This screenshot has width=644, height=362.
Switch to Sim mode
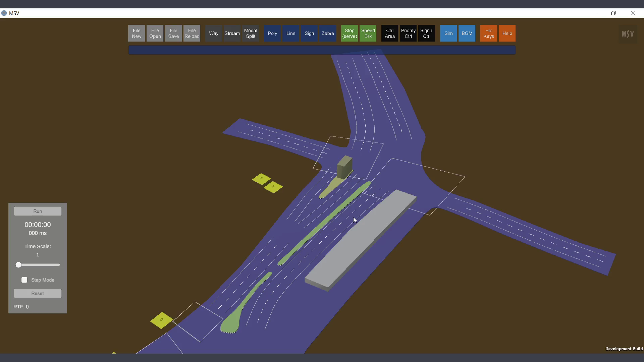(448, 33)
